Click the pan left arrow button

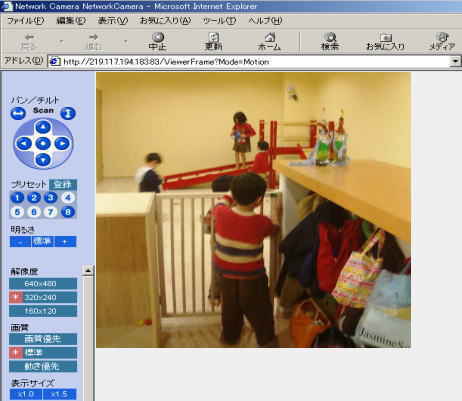[24, 144]
